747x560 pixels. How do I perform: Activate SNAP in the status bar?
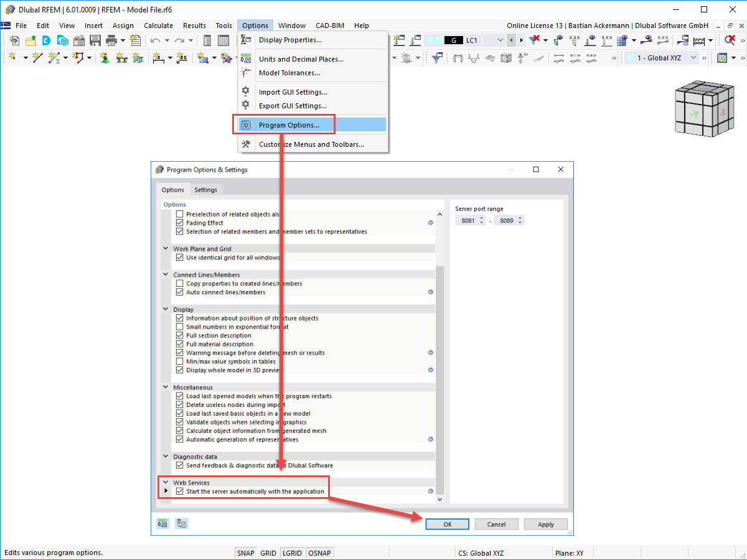[245, 553]
